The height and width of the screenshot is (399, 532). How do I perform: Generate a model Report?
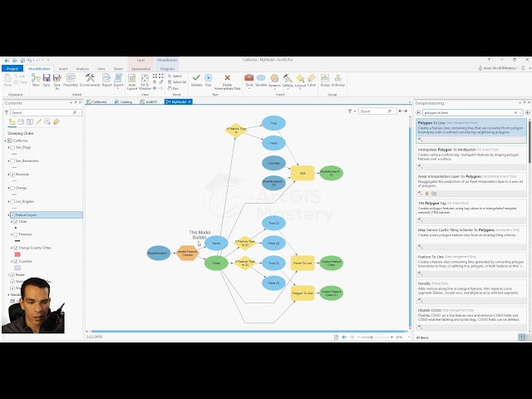(x=106, y=81)
